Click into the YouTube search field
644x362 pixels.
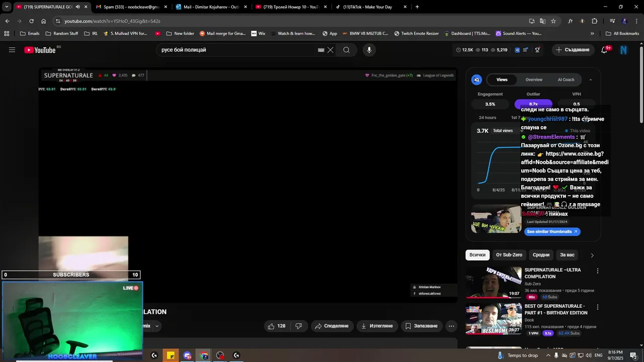click(x=236, y=50)
